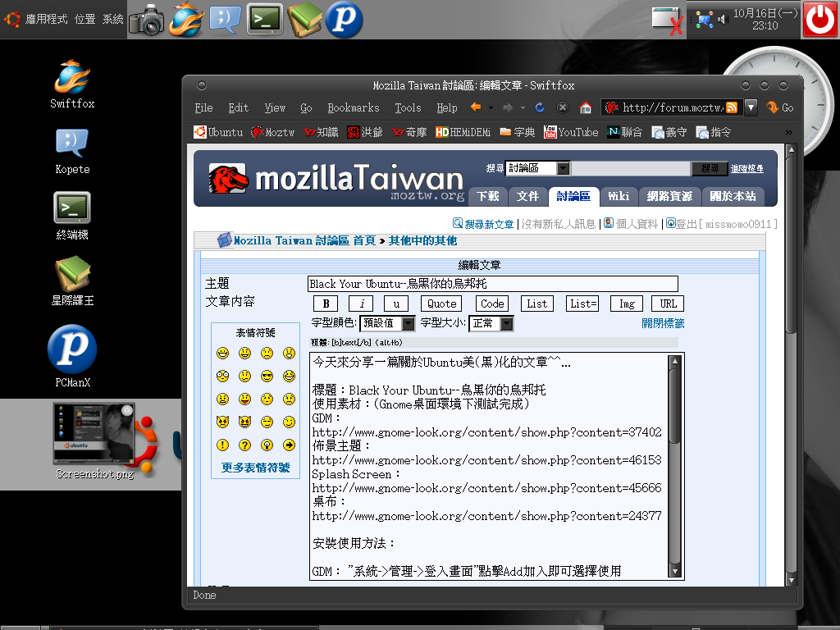Click the 更多表情符號 link

255,468
